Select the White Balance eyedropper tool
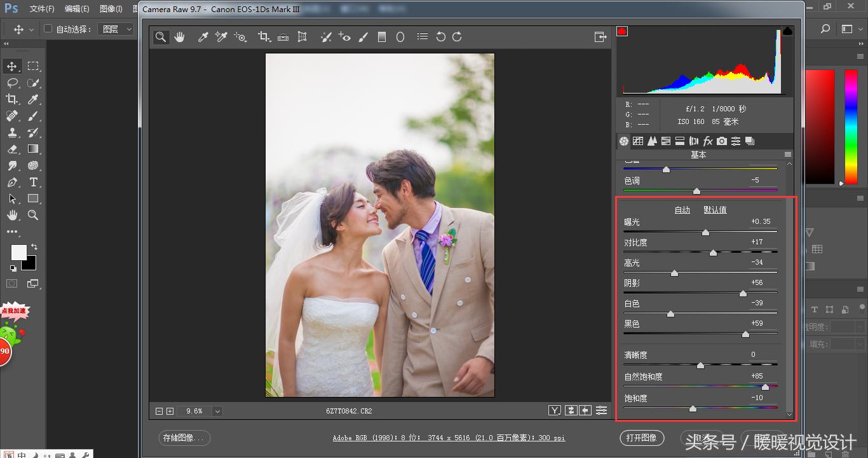The image size is (868, 458). (203, 37)
